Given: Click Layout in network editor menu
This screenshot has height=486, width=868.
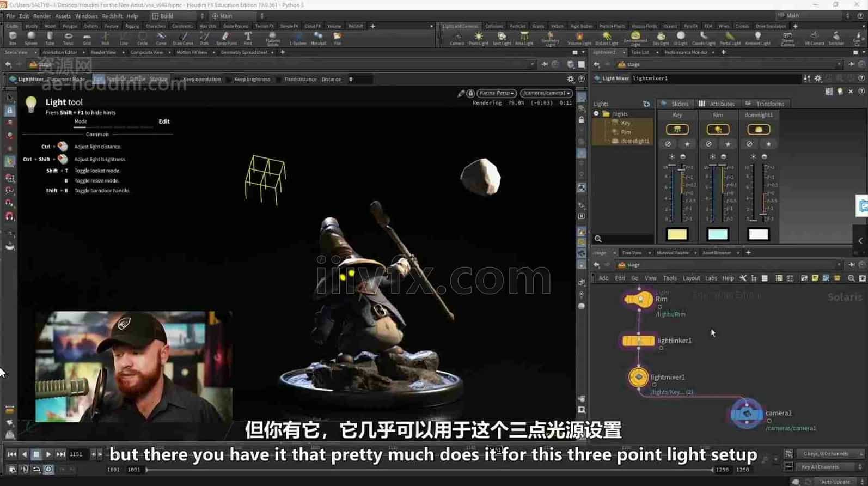Looking at the screenshot, I should 691,278.
